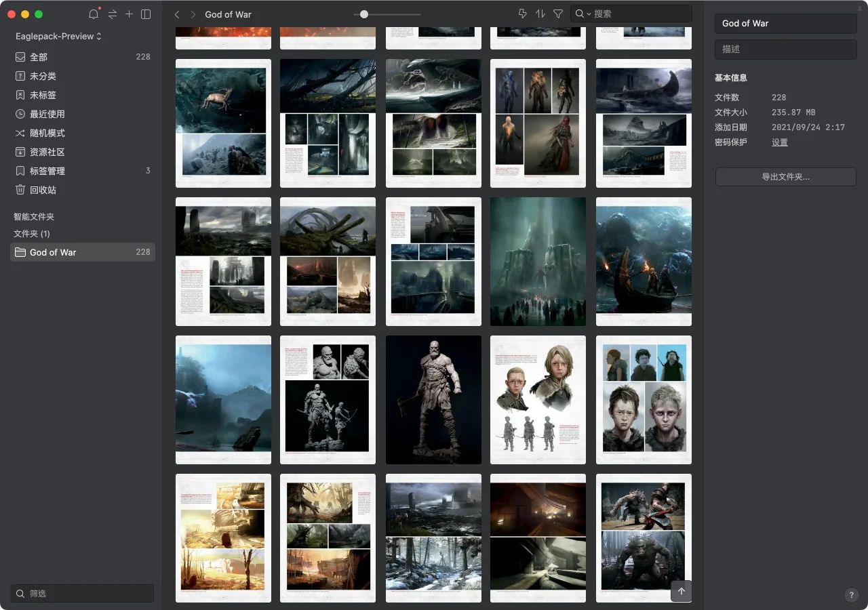This screenshot has width=868, height=610.
Task: Click the 235.87 MB file size value
Action: [793, 113]
